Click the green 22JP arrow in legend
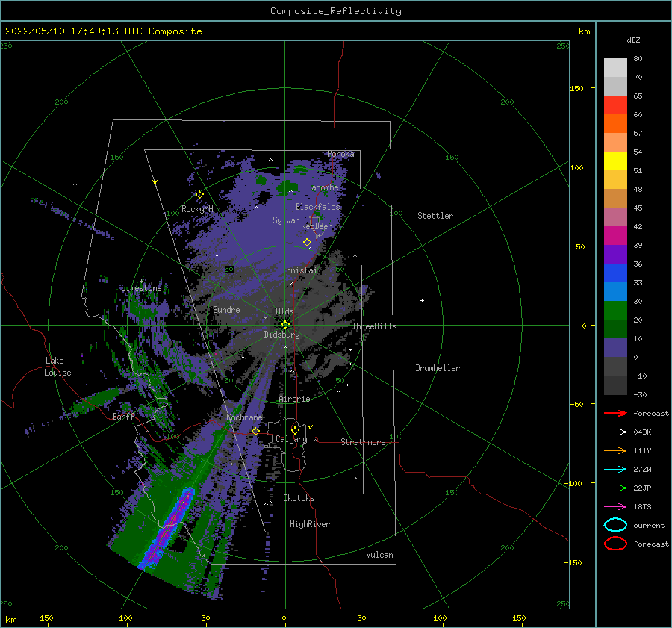This screenshot has width=672, height=628. tap(615, 488)
